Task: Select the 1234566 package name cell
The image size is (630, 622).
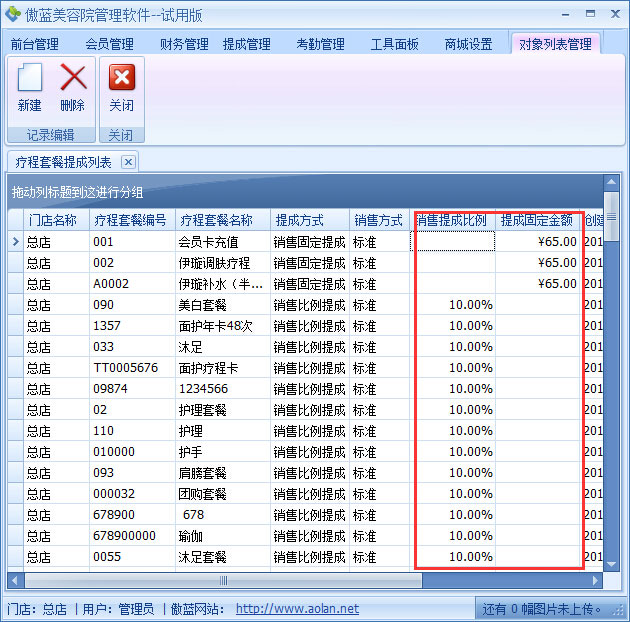Action: (x=223, y=389)
